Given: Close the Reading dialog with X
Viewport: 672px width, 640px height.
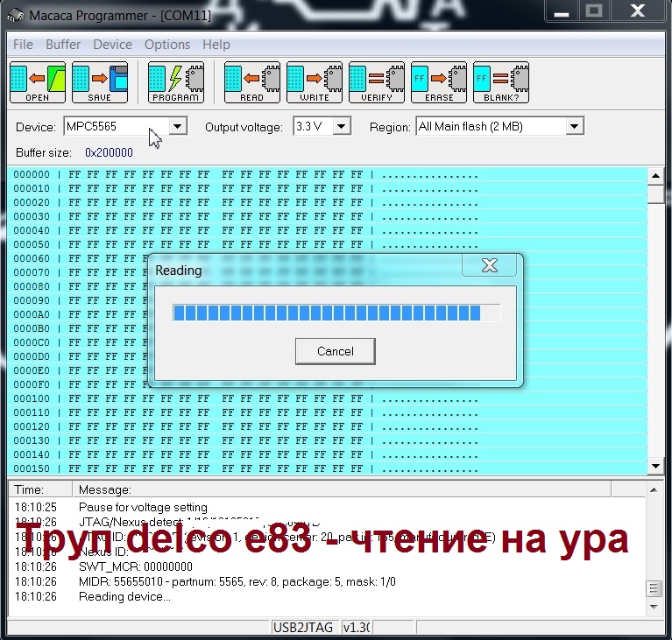Looking at the screenshot, I should pyautogui.click(x=490, y=265).
